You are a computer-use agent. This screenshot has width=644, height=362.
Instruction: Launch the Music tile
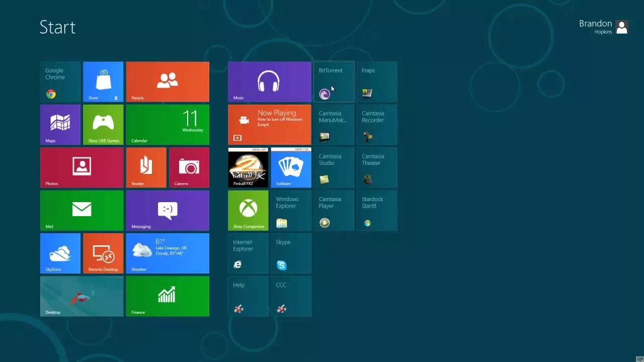[270, 82]
